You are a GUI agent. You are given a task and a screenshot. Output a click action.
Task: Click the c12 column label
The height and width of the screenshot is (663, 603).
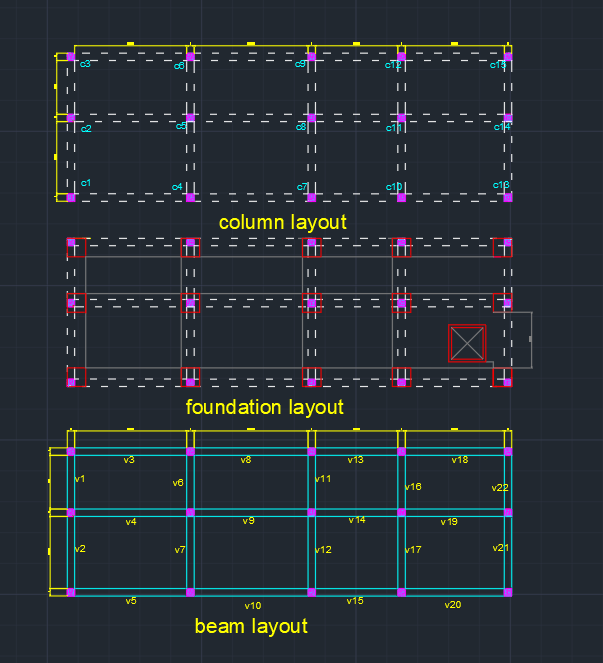[393, 65]
